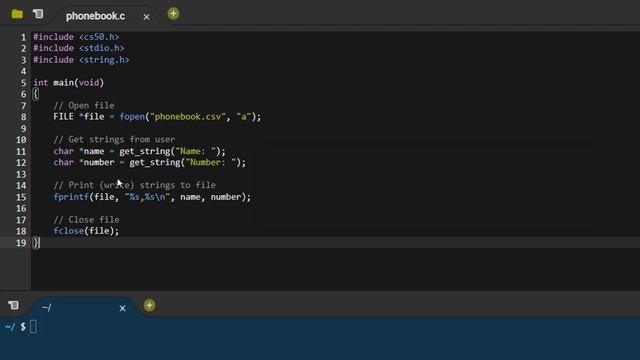Click line number 19 in the gutter
The image size is (640, 360).
click(21, 243)
